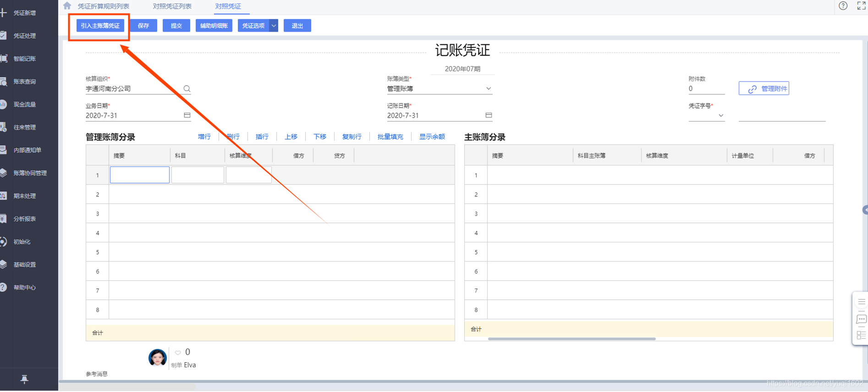Click 删行 link

click(233, 136)
